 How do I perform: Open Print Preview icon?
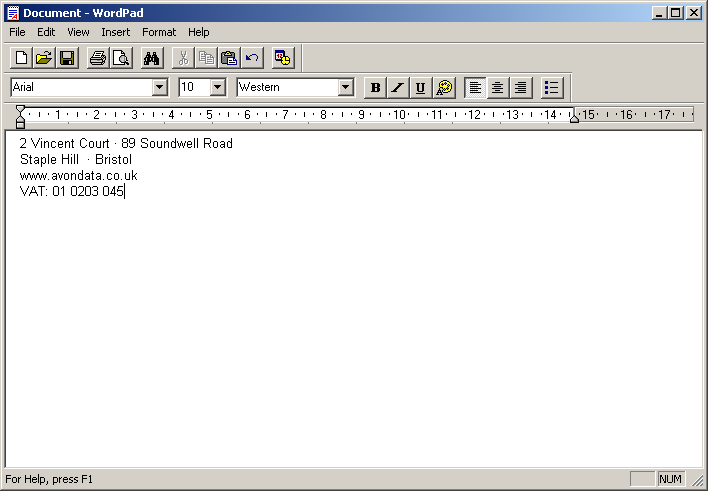[121, 58]
